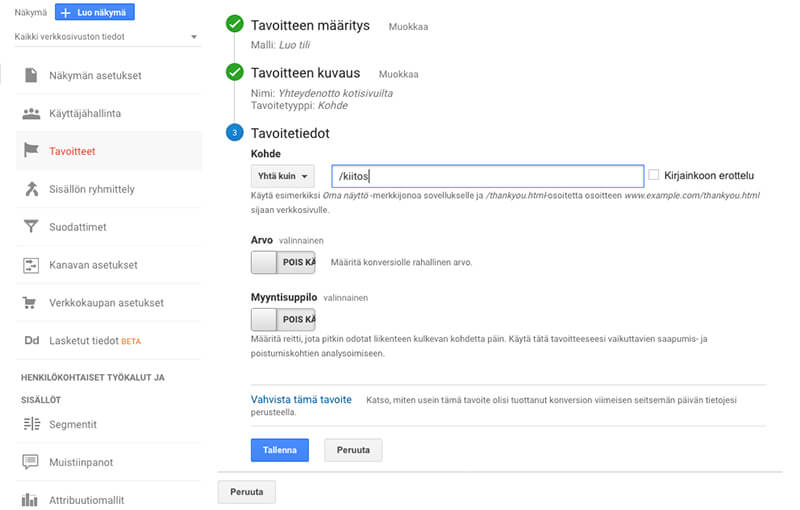Toggle the Myyntisuppilo switch on
This screenshot has width=800, height=510.
point(283,319)
